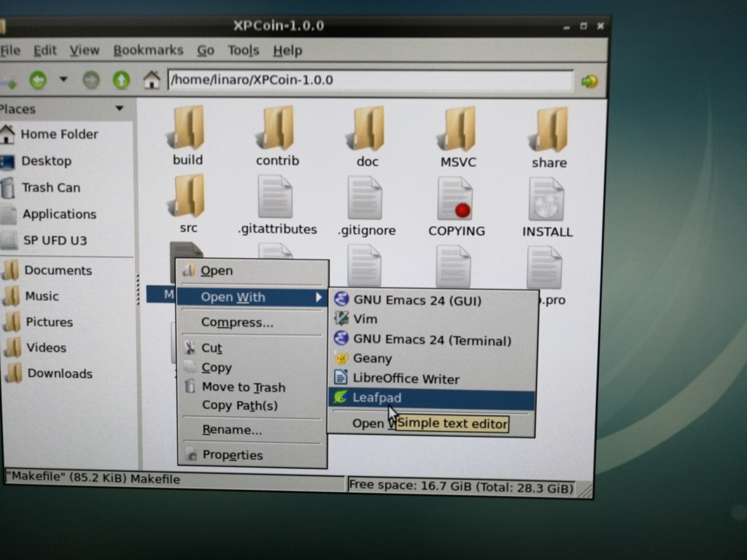Select the .gitignore file icon
Image resolution: width=747 pixels, height=560 pixels.
click(x=366, y=199)
